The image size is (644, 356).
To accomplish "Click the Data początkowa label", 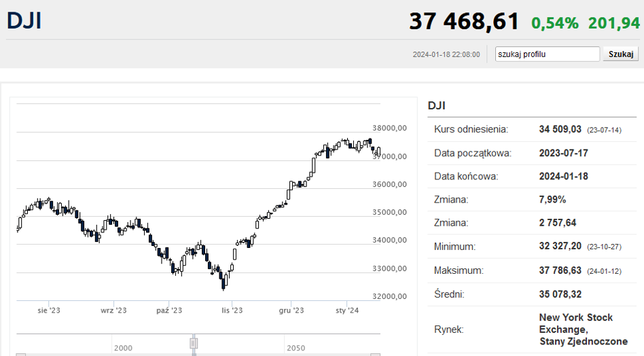I will tap(473, 153).
